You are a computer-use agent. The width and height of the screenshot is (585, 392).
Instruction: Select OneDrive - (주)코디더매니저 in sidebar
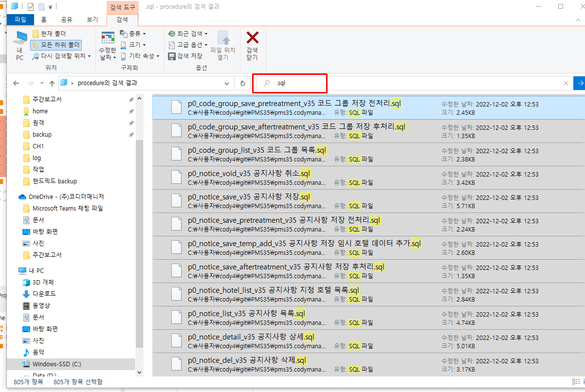pyautogui.click(x=66, y=196)
